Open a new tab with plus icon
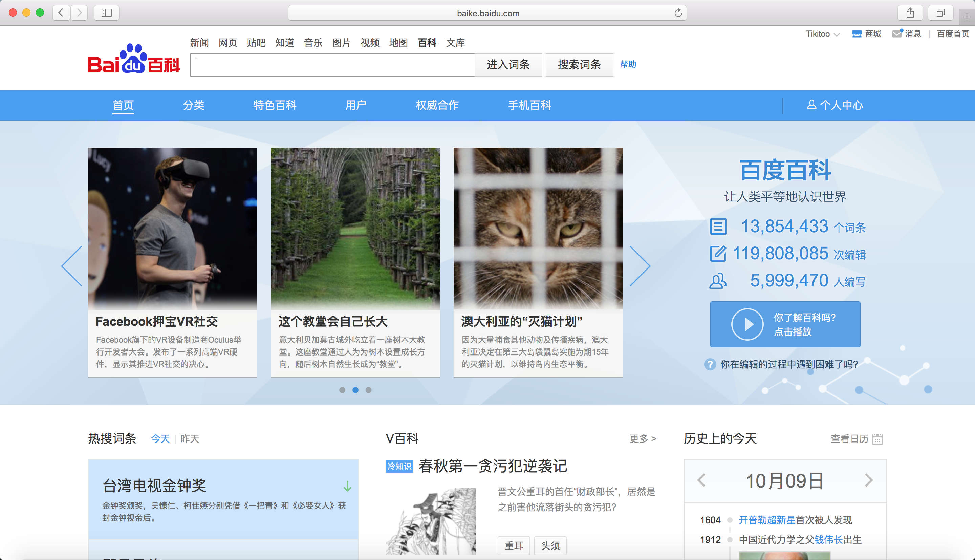 pos(967,17)
